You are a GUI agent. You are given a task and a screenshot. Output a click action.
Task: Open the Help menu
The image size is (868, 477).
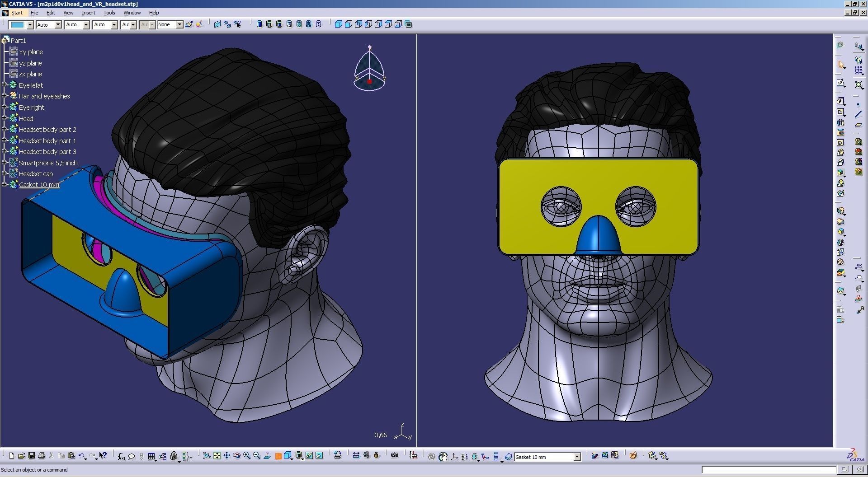point(154,13)
